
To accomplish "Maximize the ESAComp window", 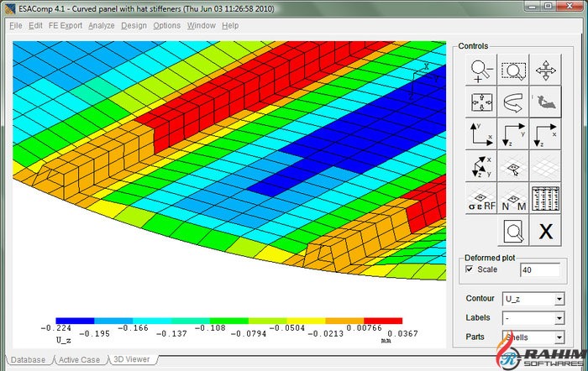I will (x=548, y=6).
